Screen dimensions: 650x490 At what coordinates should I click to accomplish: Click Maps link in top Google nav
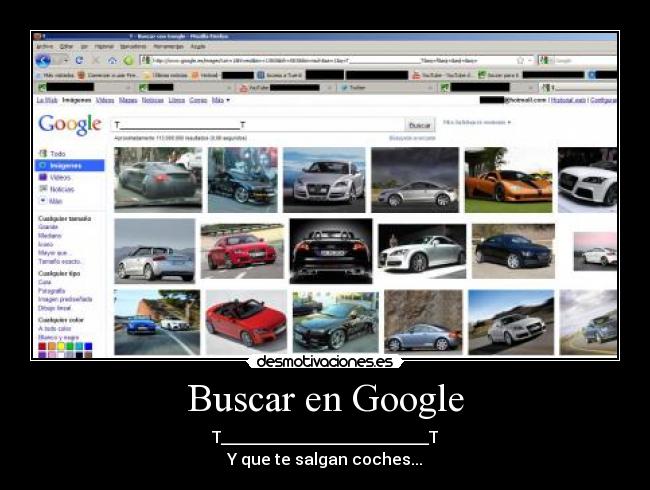pos(128,100)
